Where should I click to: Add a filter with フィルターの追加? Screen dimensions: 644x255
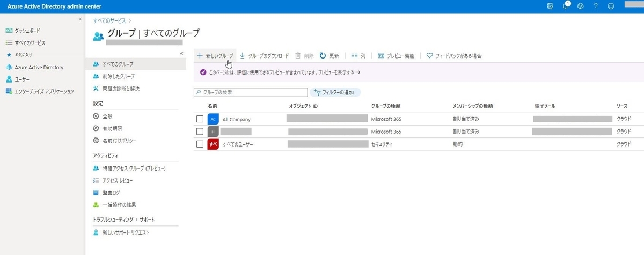point(335,92)
